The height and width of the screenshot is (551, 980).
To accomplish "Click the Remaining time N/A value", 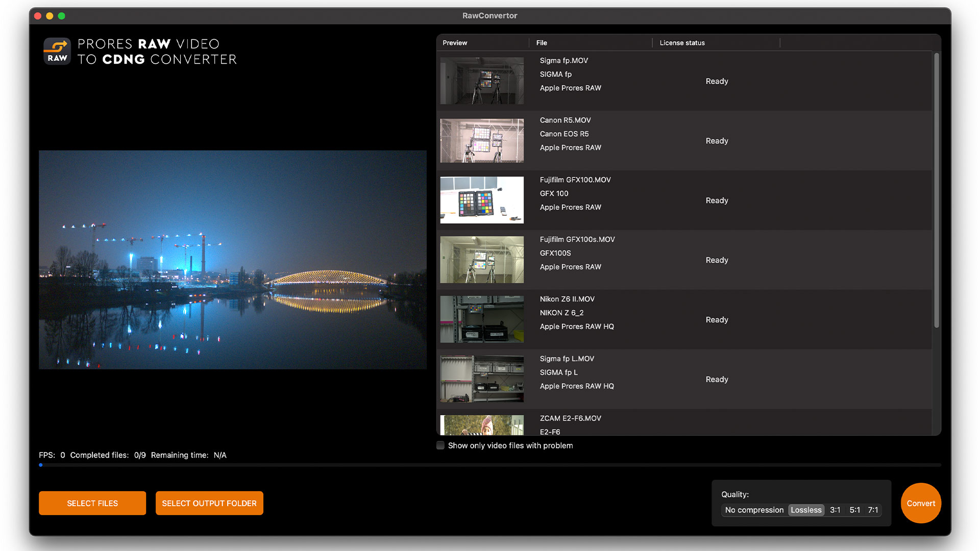I will 220,455.
